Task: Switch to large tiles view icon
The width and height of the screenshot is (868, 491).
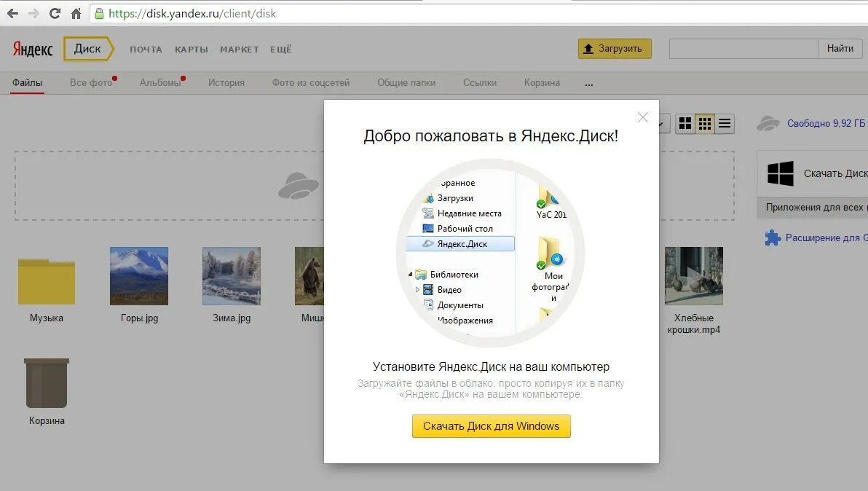Action: click(x=685, y=123)
